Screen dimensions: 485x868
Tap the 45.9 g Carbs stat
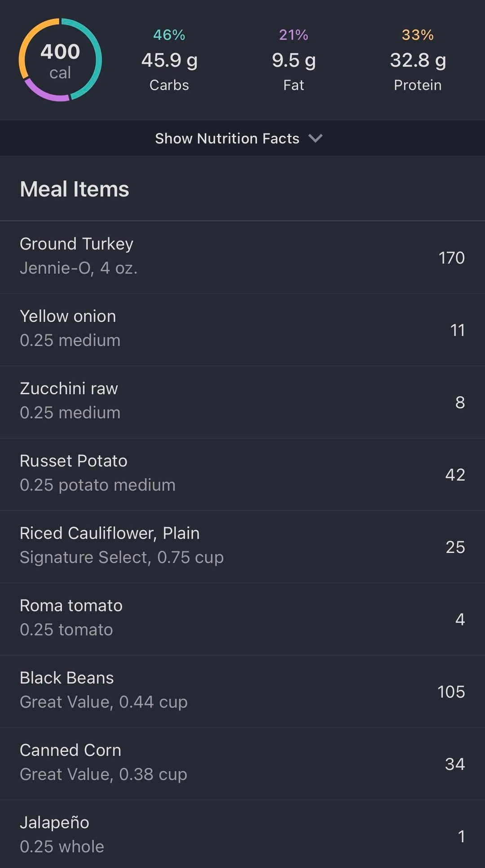click(169, 61)
